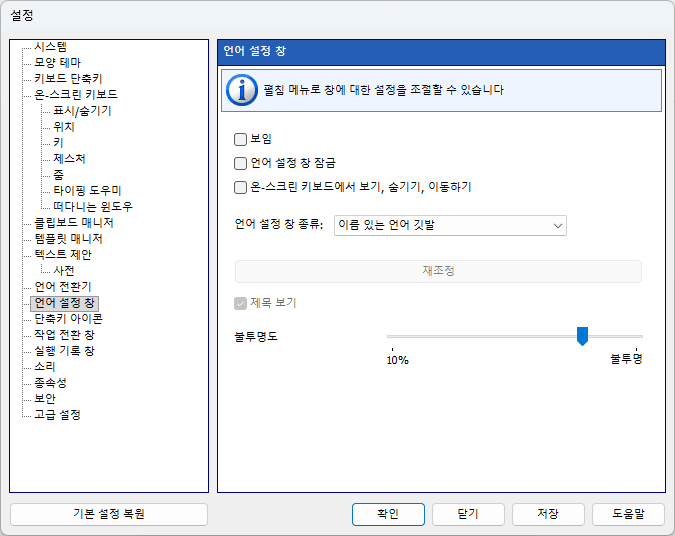Open 단축키 아이콘 settings
Viewport: 675px width, 536px height.
(x=68, y=319)
